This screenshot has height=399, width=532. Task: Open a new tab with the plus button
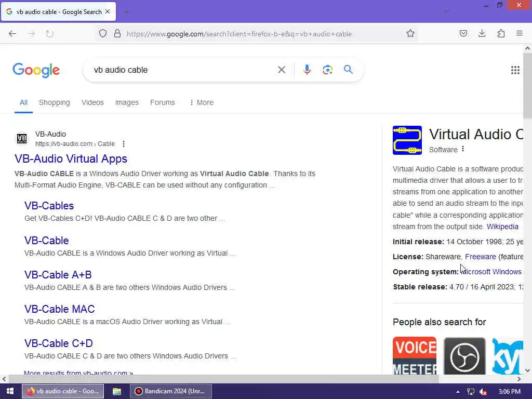(x=127, y=12)
